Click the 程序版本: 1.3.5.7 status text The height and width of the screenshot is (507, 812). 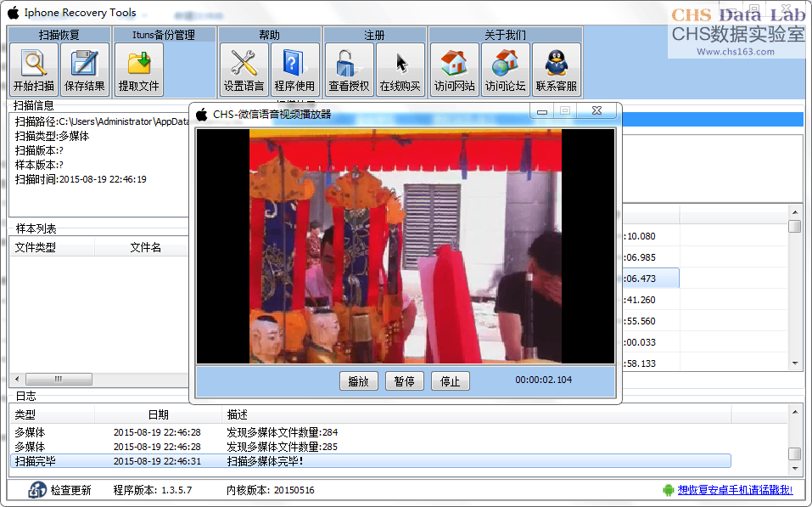pos(152,490)
